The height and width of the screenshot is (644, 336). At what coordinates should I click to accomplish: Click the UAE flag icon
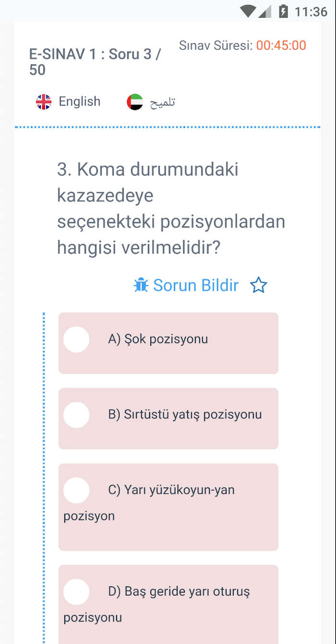tap(135, 102)
